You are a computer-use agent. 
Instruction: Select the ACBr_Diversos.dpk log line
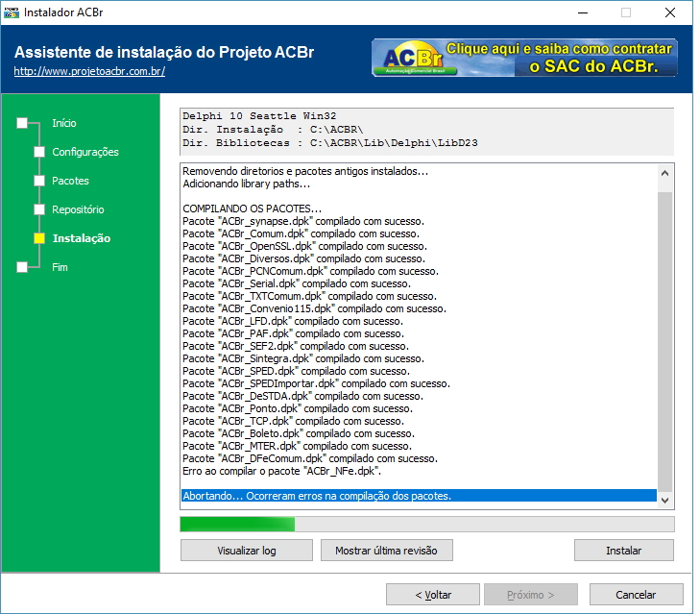pos(303,258)
